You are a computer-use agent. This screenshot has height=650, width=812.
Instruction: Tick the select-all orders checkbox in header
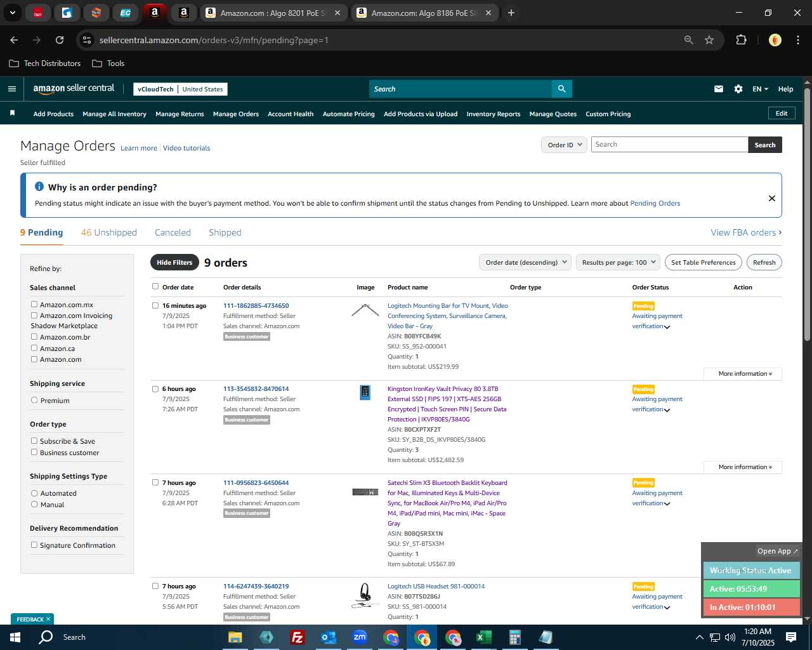pyautogui.click(x=155, y=286)
